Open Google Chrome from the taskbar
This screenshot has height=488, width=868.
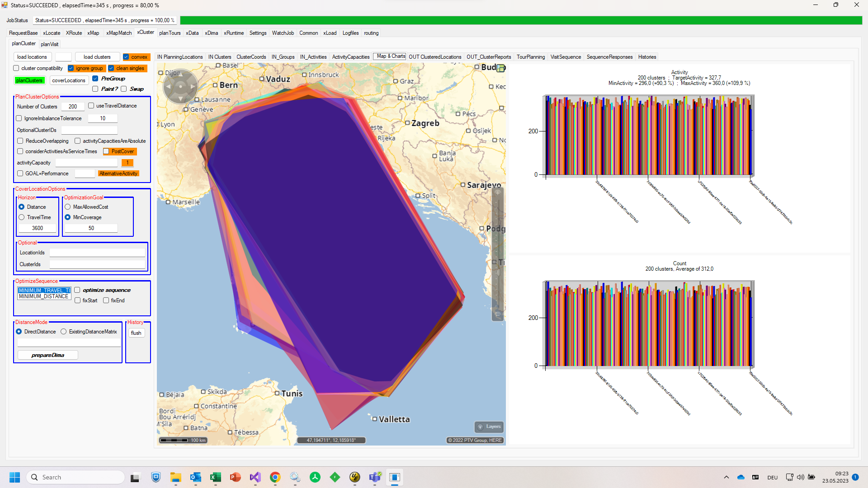pyautogui.click(x=275, y=477)
